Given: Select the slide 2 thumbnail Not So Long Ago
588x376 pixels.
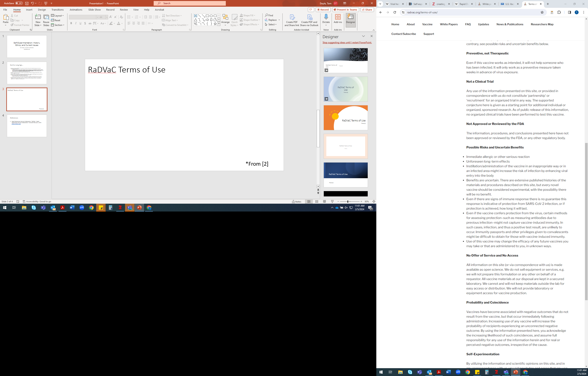Looking at the screenshot, I should (x=27, y=73).
